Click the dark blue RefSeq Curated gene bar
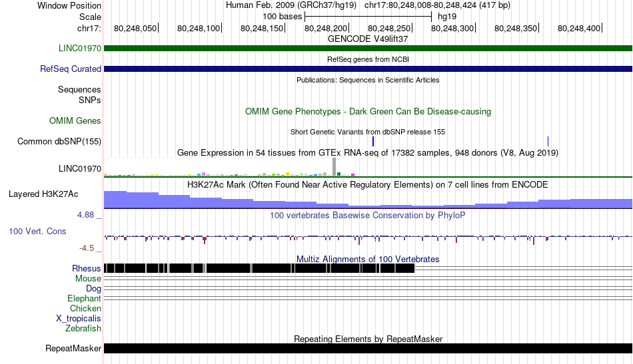The width and height of the screenshot is (633, 364). [368, 69]
